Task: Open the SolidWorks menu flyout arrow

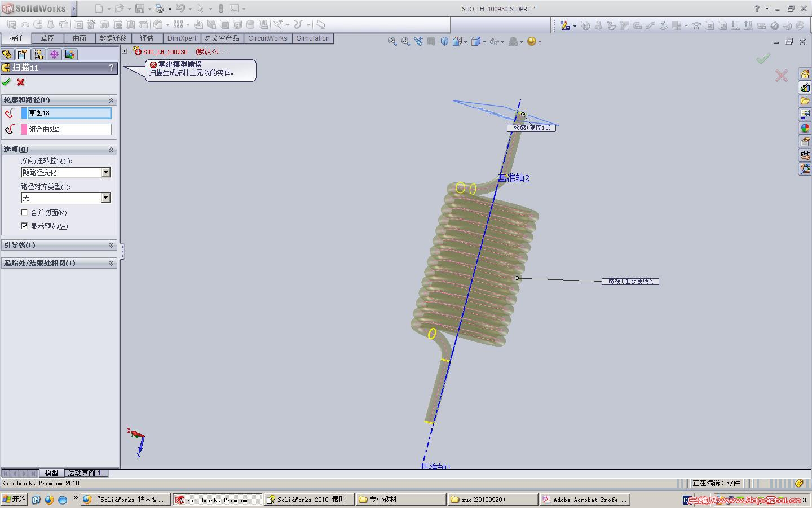Action: point(73,8)
